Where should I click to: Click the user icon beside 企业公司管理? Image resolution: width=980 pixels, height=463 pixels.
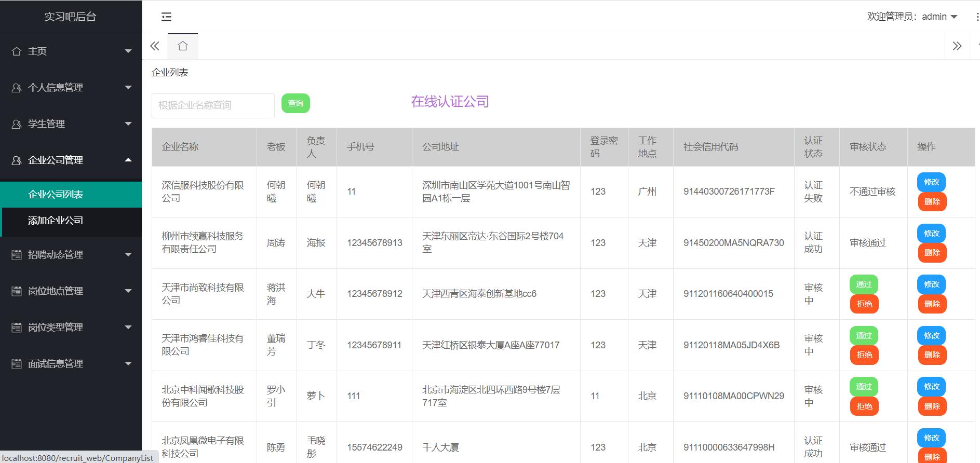pyautogui.click(x=17, y=160)
